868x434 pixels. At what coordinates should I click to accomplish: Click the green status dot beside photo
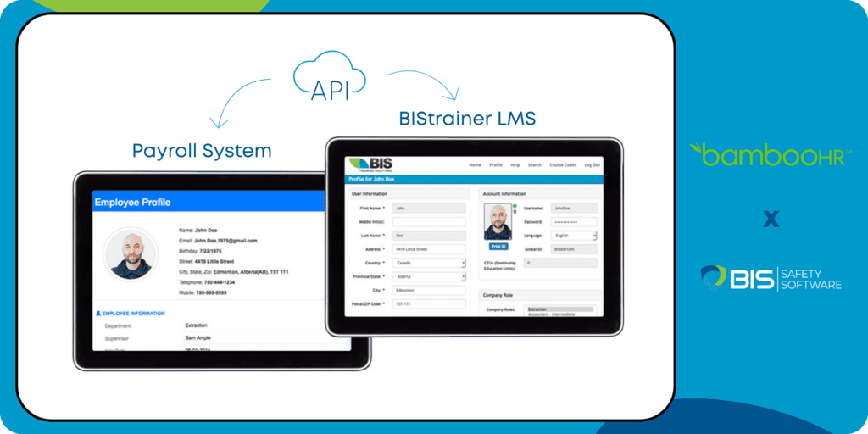point(515,206)
